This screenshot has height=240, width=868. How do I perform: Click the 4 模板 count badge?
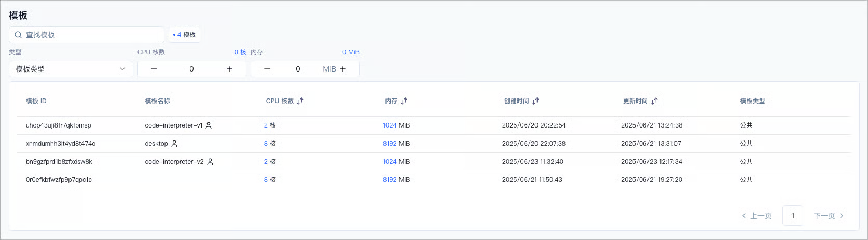(184, 35)
